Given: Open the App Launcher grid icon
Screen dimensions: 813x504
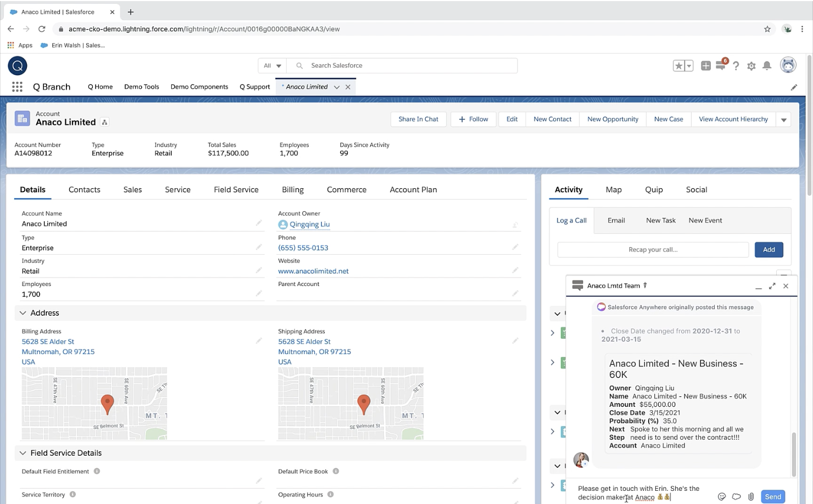Looking at the screenshot, I should pyautogui.click(x=17, y=87).
